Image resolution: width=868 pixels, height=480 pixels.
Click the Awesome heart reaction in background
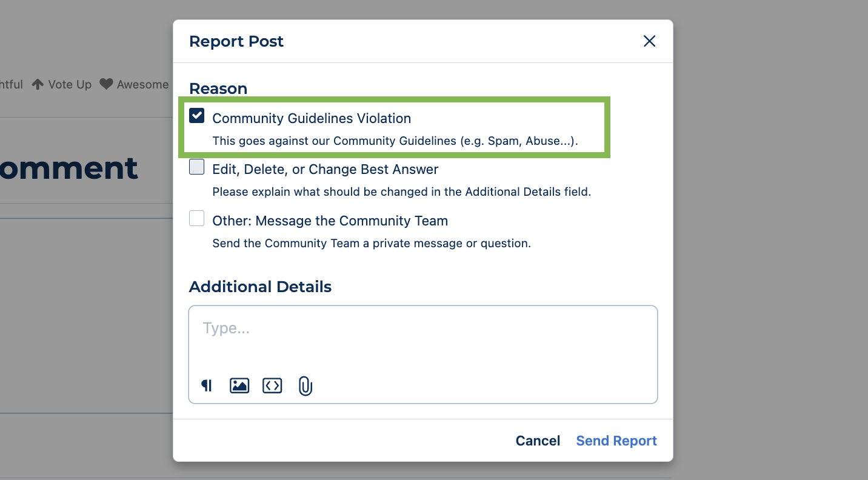click(x=134, y=84)
